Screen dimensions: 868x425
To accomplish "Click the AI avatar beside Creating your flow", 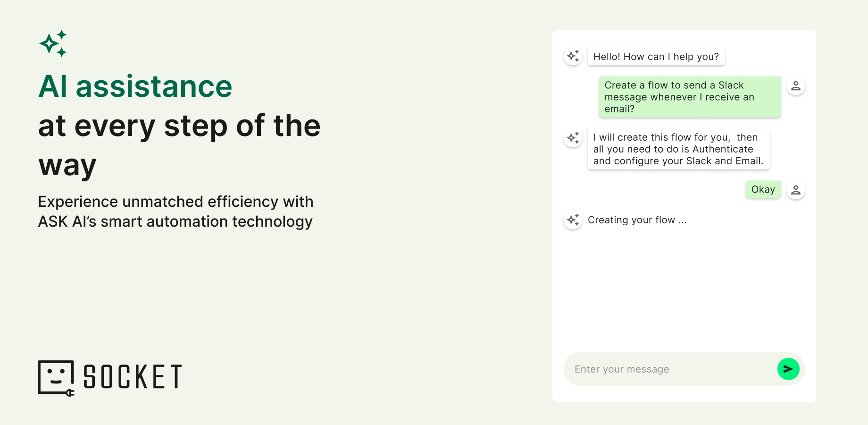I will tap(573, 220).
